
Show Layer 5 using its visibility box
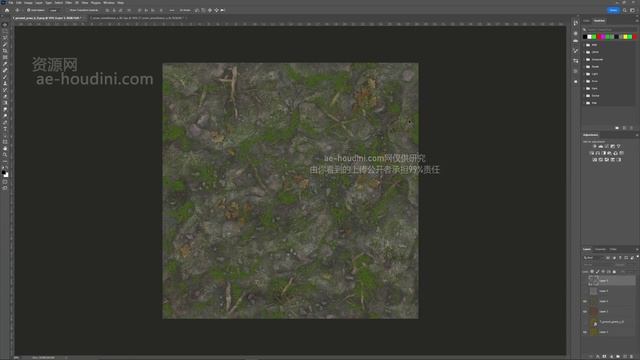[585, 291]
